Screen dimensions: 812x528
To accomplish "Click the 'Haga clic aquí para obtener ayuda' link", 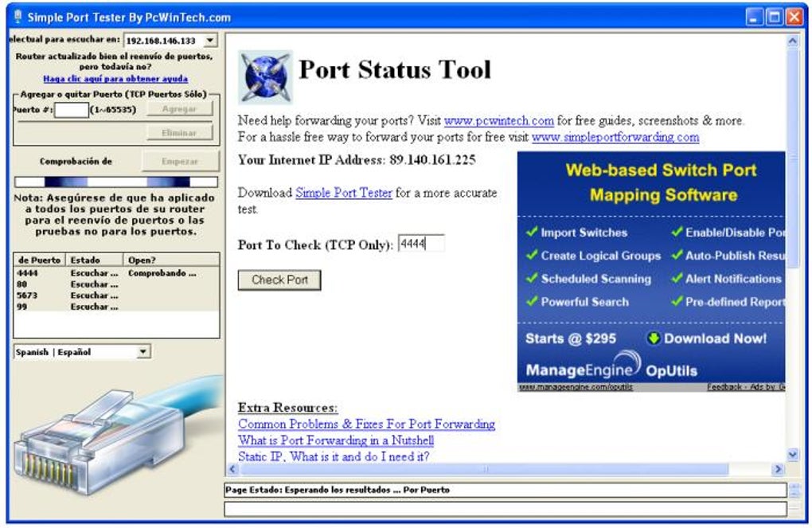I will pos(115,79).
